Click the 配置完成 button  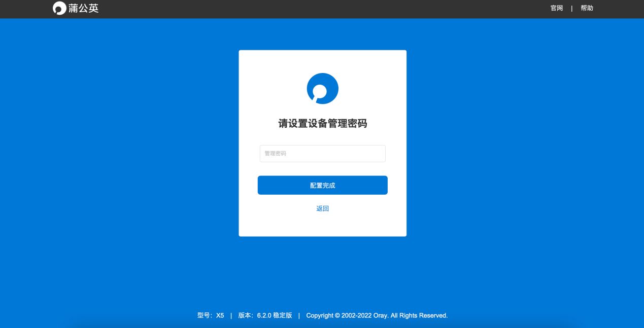coord(323,185)
